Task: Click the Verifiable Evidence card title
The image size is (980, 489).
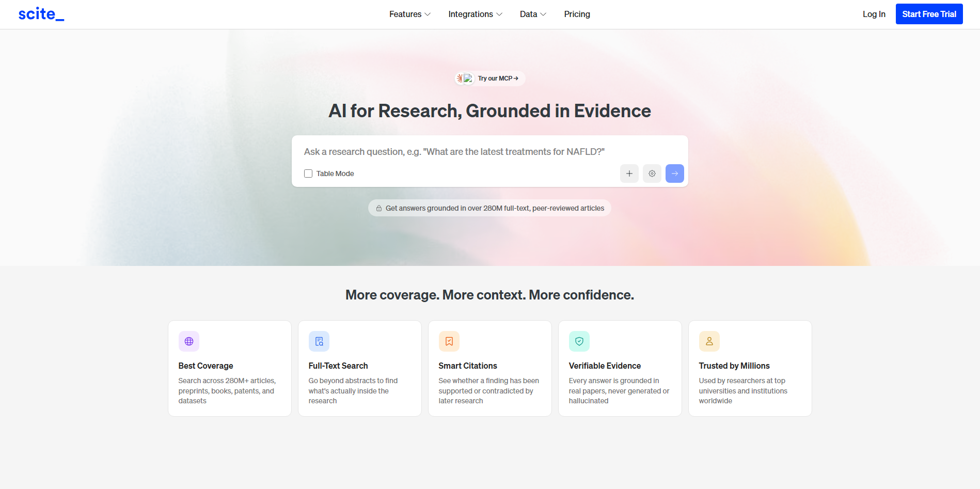Action: 605,366
